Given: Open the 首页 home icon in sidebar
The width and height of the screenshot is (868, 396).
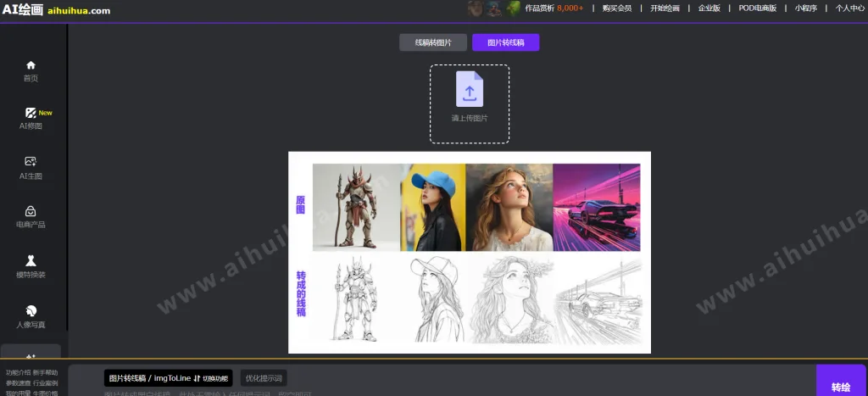Looking at the screenshot, I should click(31, 65).
